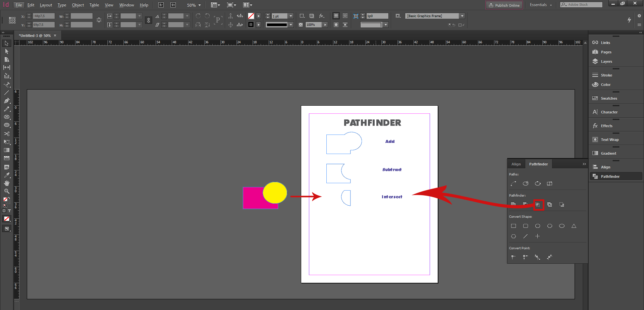Open the stroke weight dropdown showing 1 pt
The height and width of the screenshot is (310, 644).
coord(290,16)
